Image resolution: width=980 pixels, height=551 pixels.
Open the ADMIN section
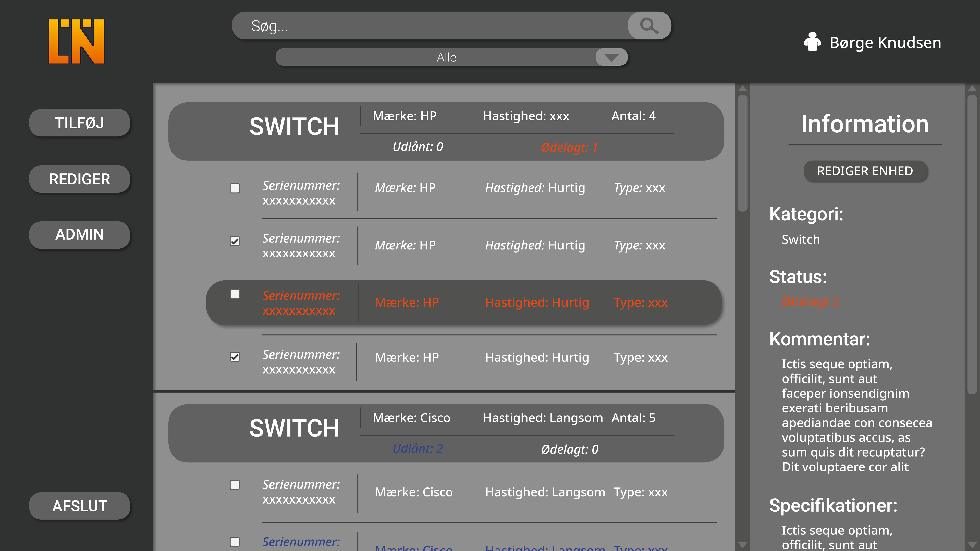[x=80, y=235]
